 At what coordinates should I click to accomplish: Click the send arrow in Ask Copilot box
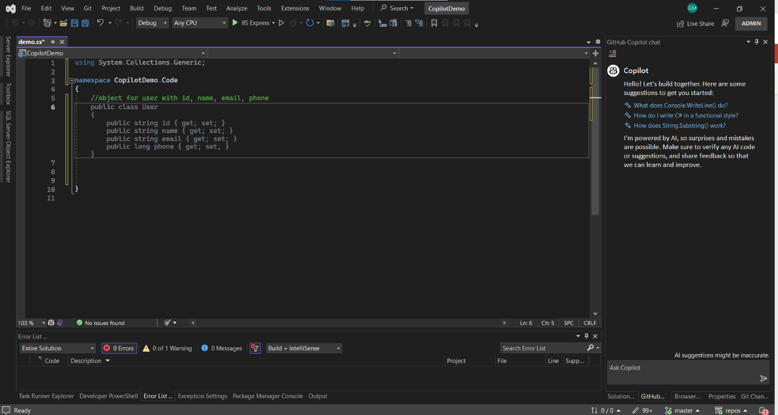coord(764,378)
